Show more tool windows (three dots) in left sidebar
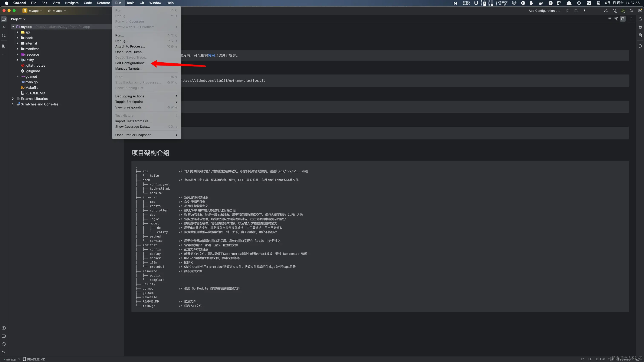 [4, 54]
